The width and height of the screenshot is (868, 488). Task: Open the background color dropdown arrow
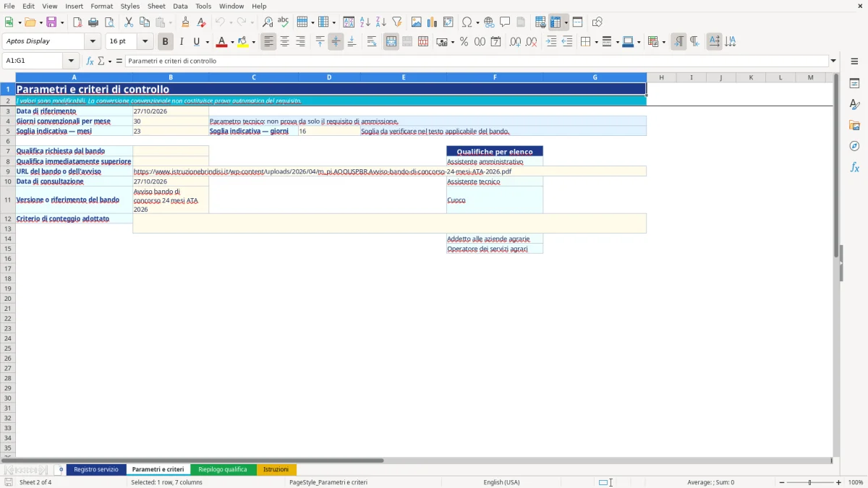tap(254, 42)
